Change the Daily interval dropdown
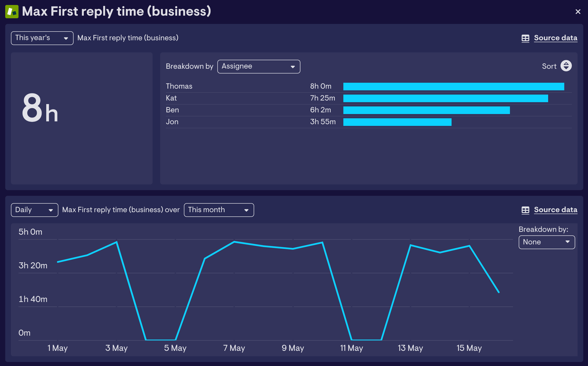Image resolution: width=588 pixels, height=366 pixels. point(34,210)
